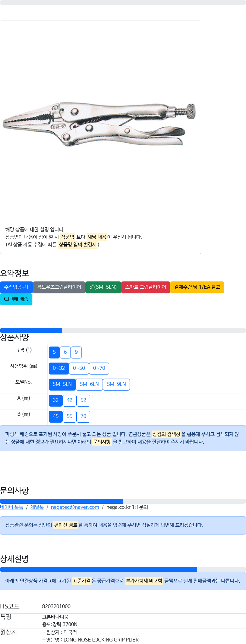Select the 수작업공구1 category tag
Screen dimensions: 246x644
[16, 287]
